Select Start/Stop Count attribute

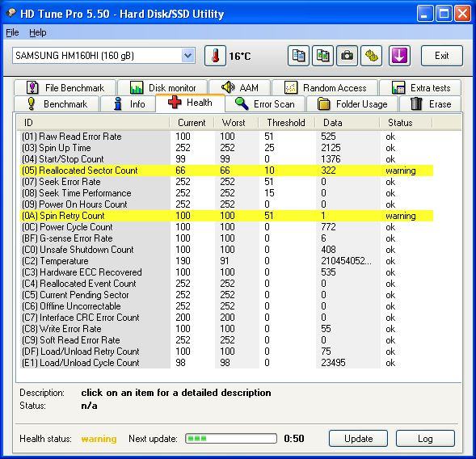tap(227, 159)
